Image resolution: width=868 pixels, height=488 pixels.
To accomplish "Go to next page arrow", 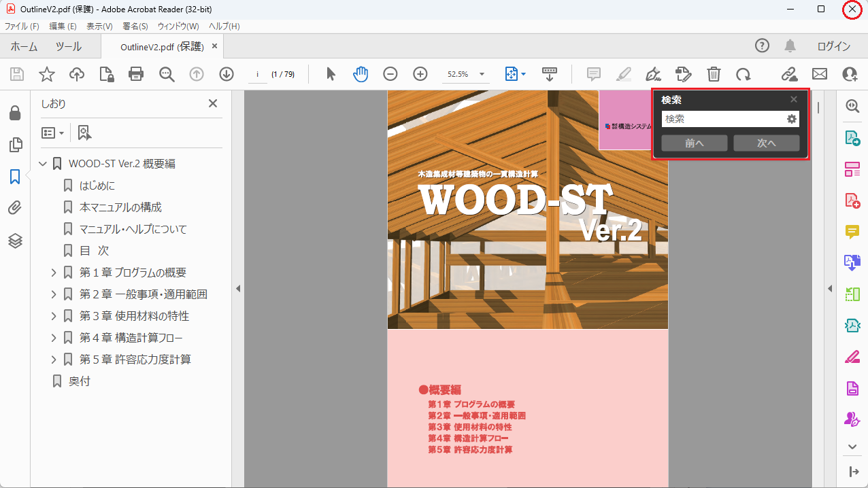I will (227, 74).
